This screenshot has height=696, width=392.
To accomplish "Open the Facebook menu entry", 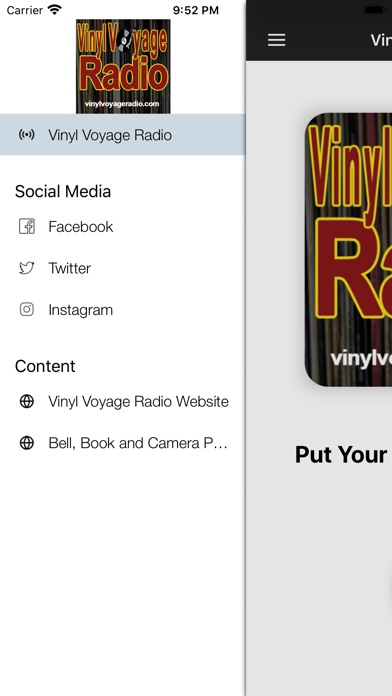I will click(x=123, y=226).
